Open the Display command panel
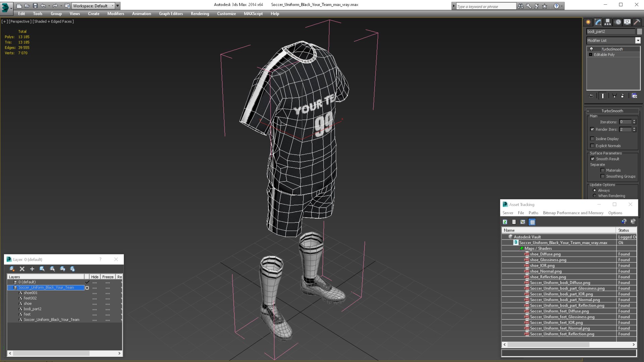The width and height of the screenshot is (644, 362). tap(627, 22)
